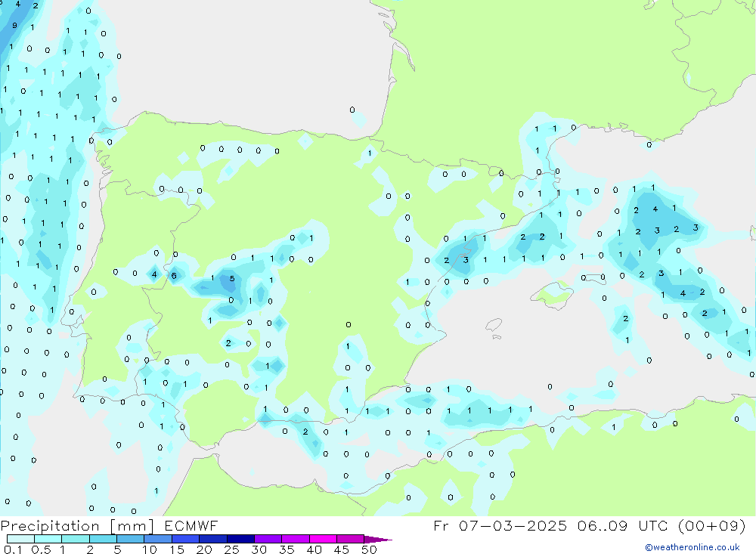Select the 5–10 mm medium blue legend swatch
Screen dimensions: 756x554
131,539
